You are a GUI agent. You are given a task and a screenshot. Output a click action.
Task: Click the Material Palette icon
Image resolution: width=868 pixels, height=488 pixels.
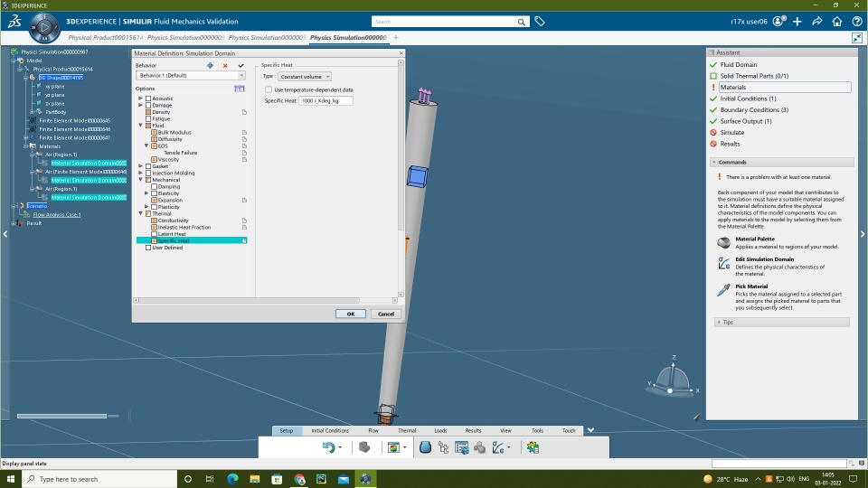[723, 243]
